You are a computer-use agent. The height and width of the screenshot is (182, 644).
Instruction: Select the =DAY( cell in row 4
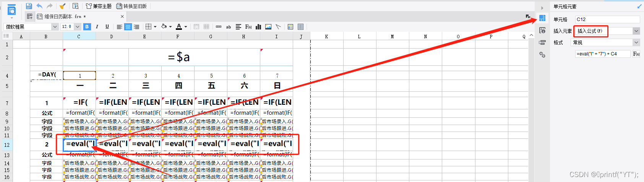pos(47,75)
